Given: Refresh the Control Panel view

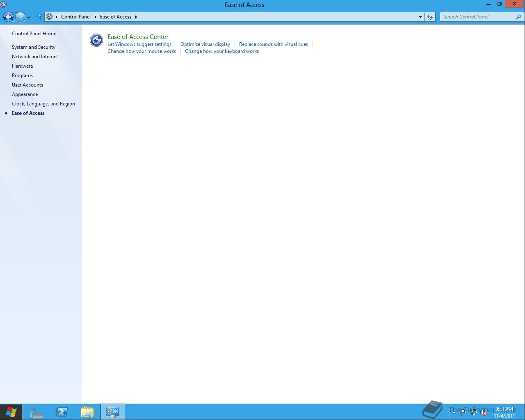Looking at the screenshot, I should click(x=430, y=17).
